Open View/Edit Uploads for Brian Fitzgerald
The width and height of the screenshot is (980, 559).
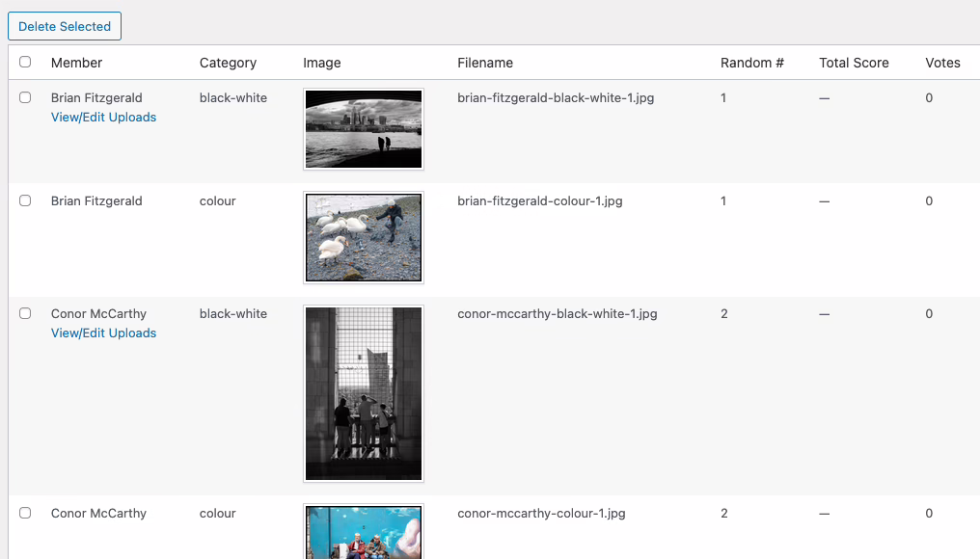coord(103,118)
